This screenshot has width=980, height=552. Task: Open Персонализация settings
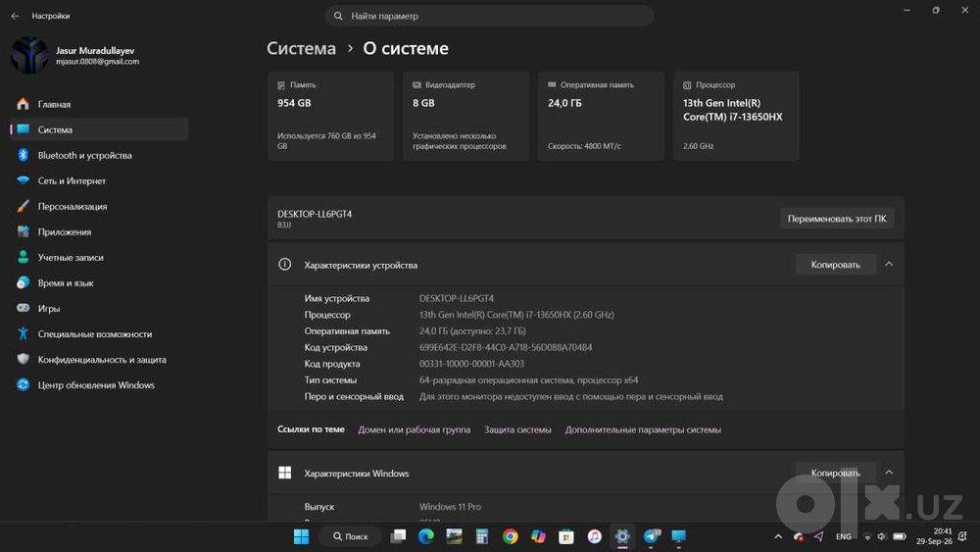click(99, 206)
